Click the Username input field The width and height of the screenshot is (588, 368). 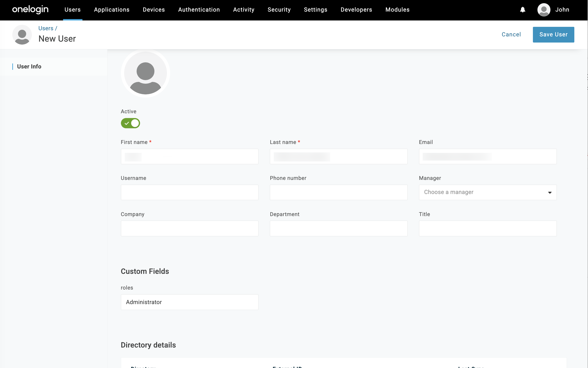tap(189, 192)
